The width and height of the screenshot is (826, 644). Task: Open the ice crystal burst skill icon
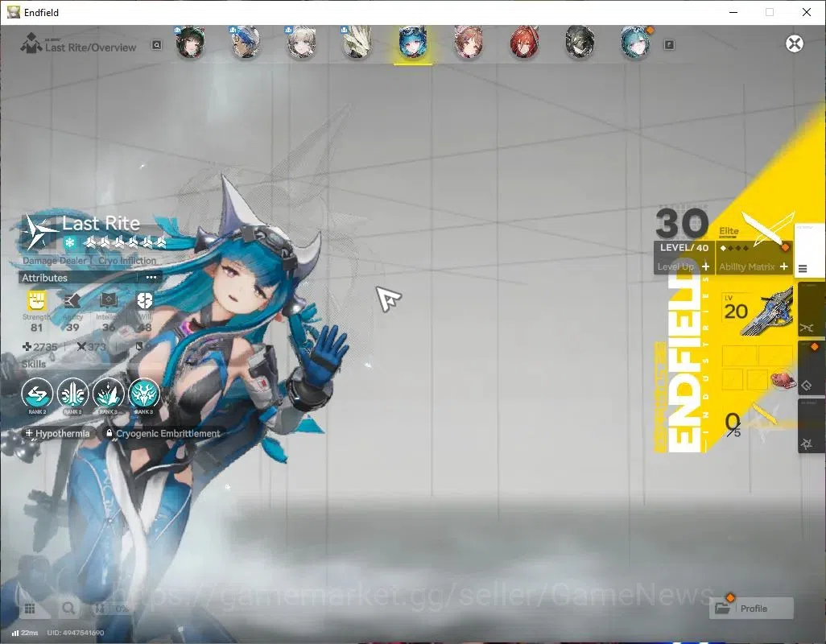point(109,394)
